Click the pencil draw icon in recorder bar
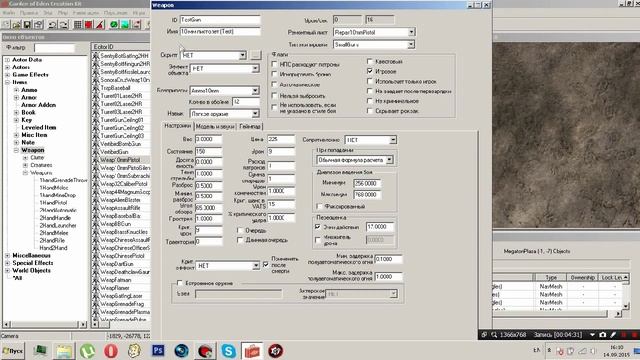This screenshot has height=360, width=640. [613, 335]
